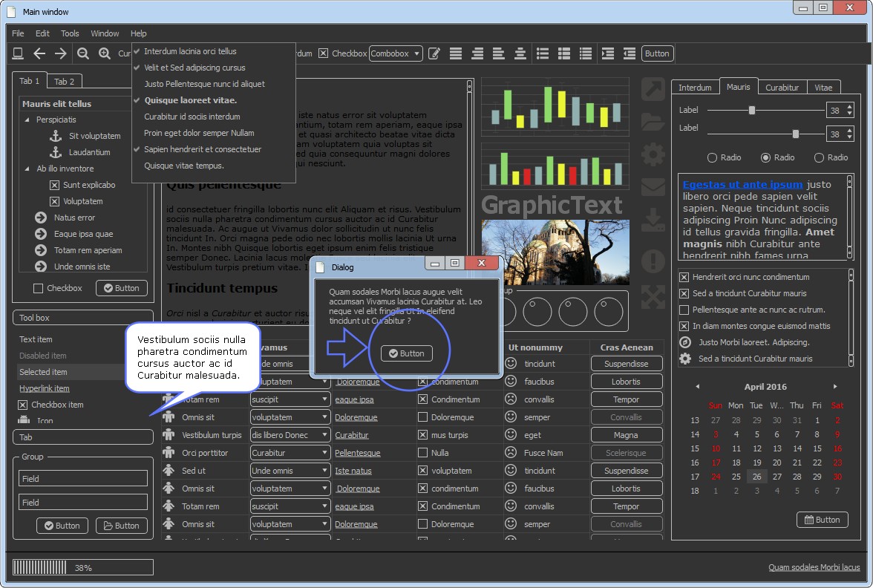Click the download tray icon
The image size is (873, 588).
coord(653,220)
